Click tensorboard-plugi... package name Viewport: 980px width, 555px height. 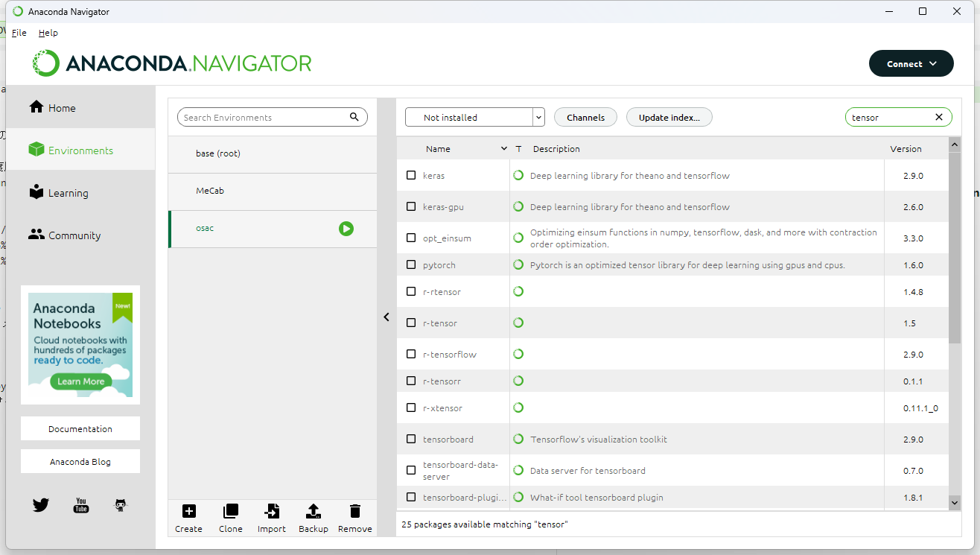[465, 497]
